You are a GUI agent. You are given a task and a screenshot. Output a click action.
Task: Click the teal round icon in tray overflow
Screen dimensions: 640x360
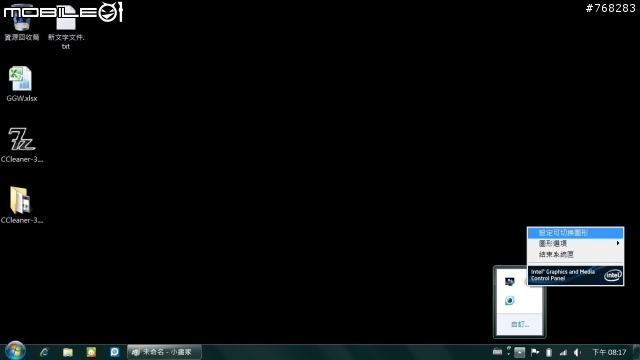(509, 301)
